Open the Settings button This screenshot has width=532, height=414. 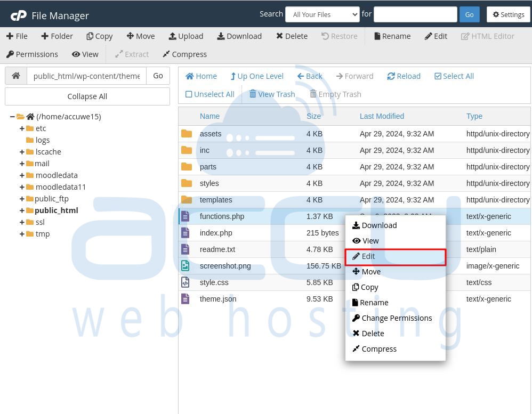[508, 14]
